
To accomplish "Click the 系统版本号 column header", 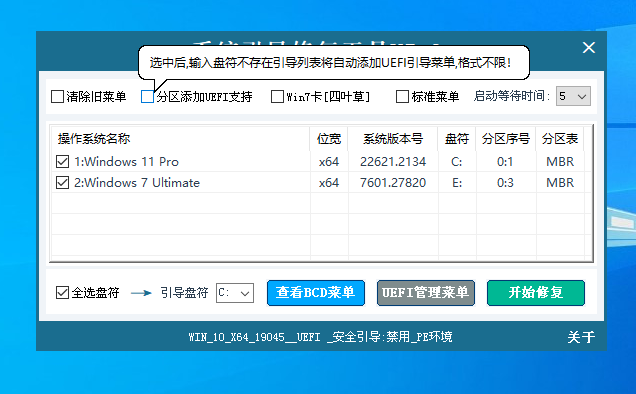I will (393, 139).
